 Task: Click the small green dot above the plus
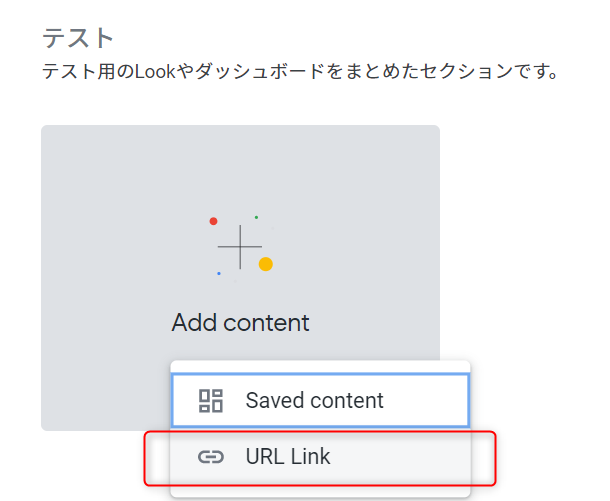256,217
